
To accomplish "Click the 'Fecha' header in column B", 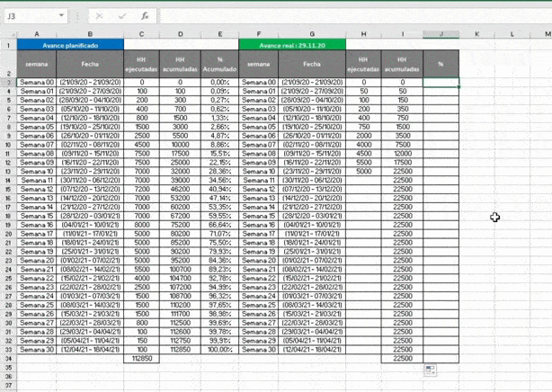I will [x=90, y=64].
